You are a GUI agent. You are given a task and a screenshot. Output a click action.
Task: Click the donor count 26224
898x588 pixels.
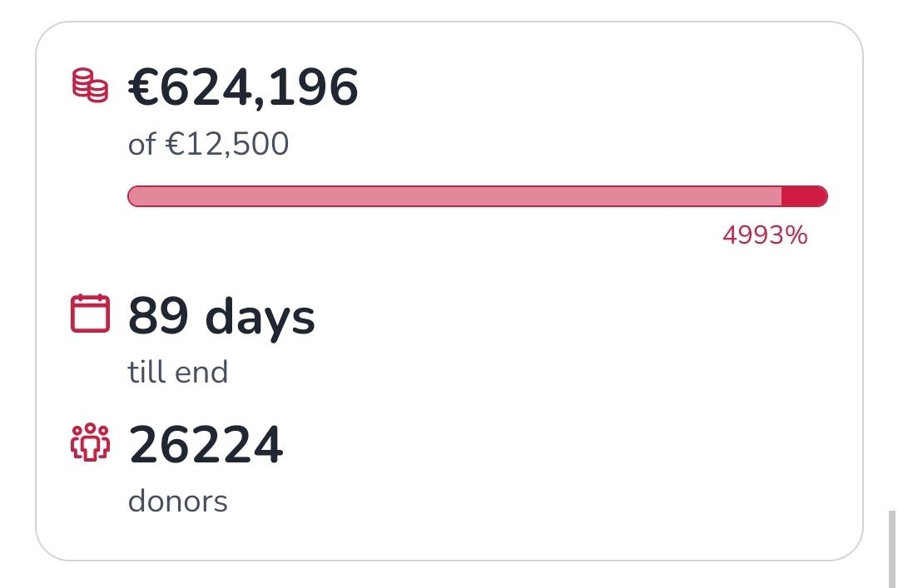pos(206,445)
